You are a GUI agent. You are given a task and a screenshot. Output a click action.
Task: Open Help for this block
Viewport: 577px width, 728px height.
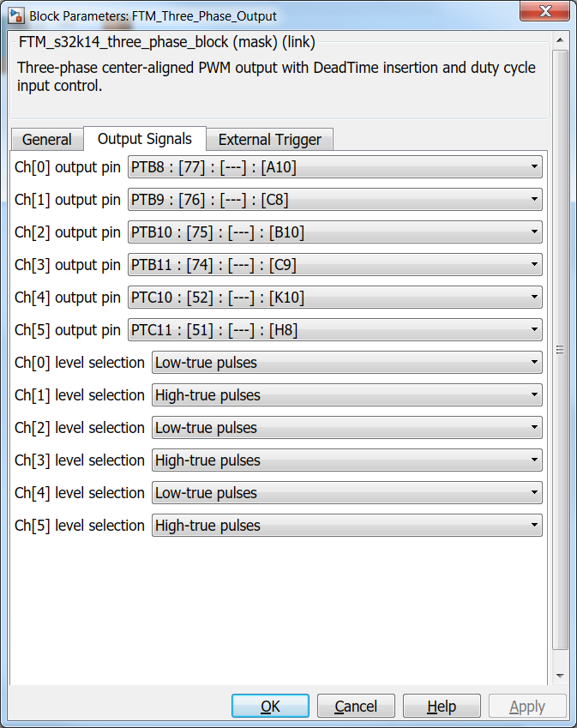coord(442,705)
